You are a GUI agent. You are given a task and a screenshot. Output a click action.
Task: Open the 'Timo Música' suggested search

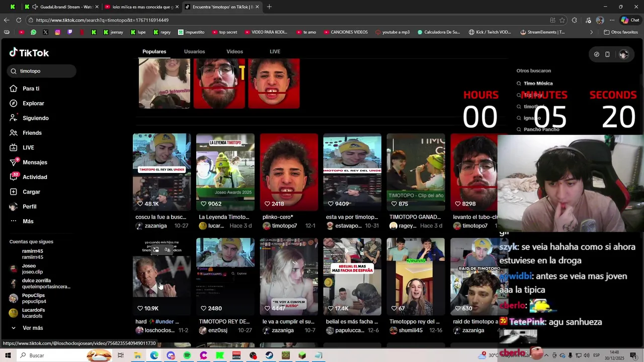538,83
